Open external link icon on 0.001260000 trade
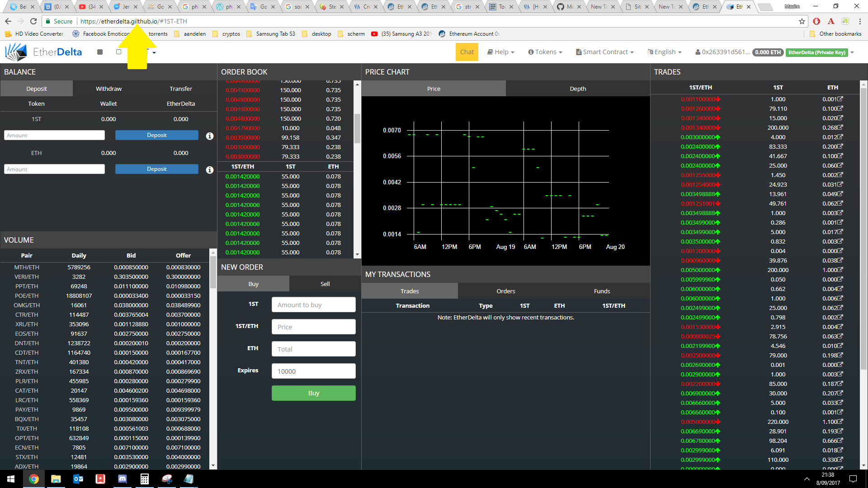Screen dimensions: 868x488 [x=840, y=108]
